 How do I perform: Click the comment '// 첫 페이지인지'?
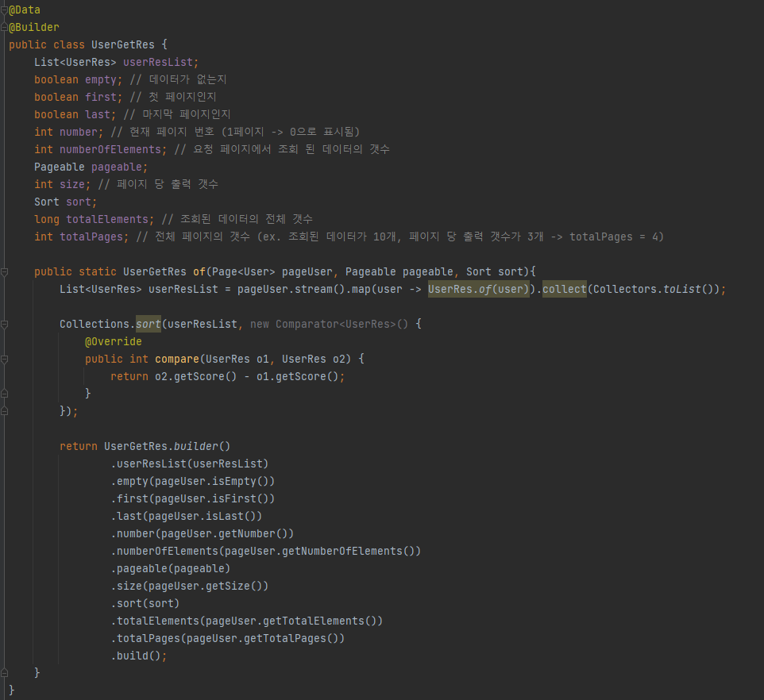click(x=173, y=97)
